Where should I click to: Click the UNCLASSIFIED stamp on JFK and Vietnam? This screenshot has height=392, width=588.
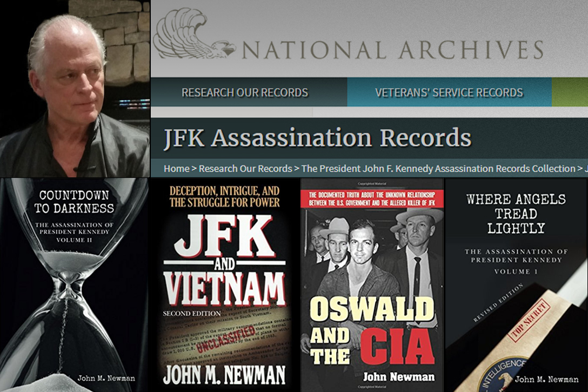tap(226, 338)
